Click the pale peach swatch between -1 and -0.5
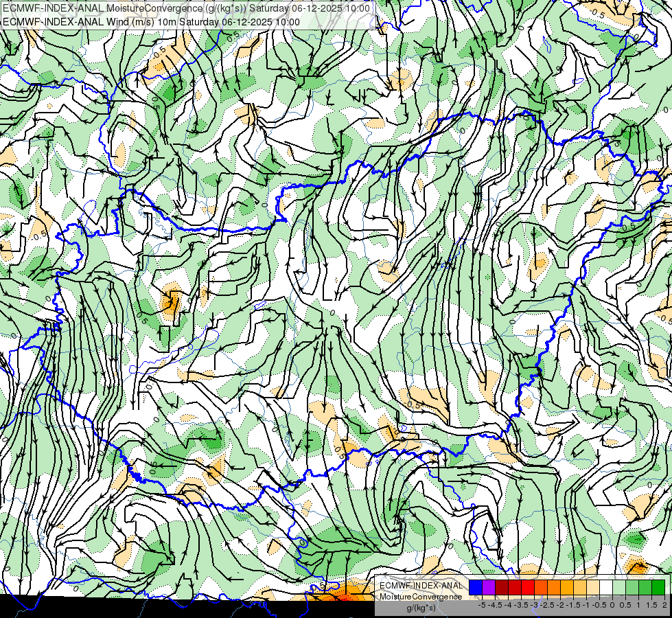Image resolution: width=672 pixels, height=618 pixels. (594, 588)
